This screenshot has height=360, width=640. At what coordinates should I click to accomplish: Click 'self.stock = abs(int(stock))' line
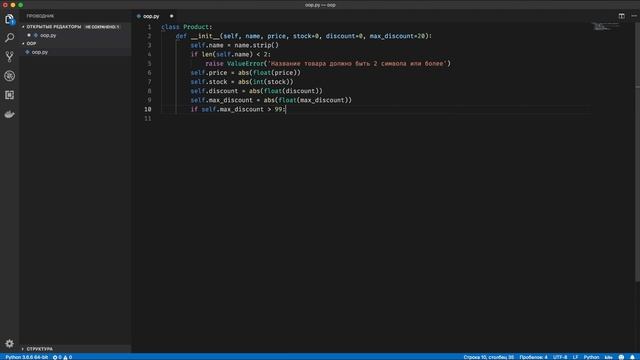(x=242, y=82)
